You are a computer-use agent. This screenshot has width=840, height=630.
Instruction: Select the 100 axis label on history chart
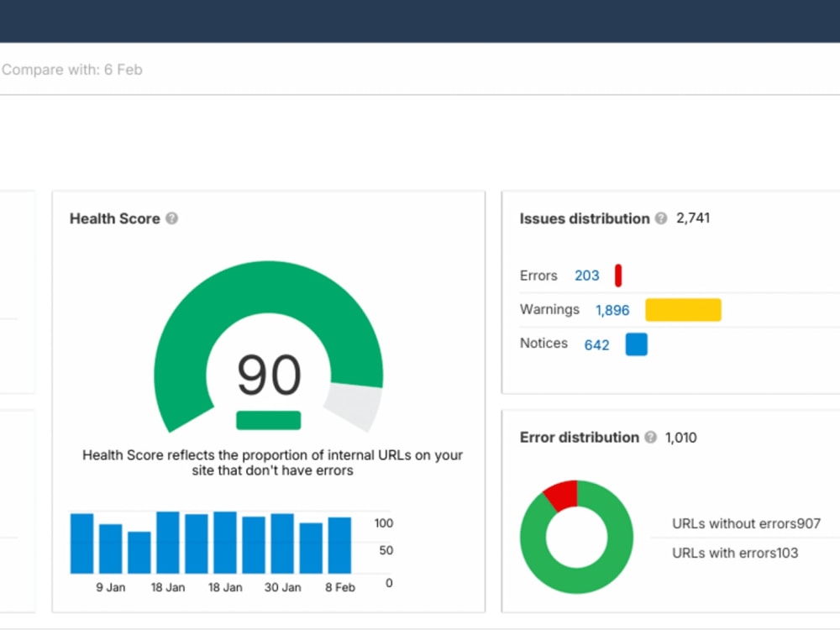pyautogui.click(x=384, y=523)
